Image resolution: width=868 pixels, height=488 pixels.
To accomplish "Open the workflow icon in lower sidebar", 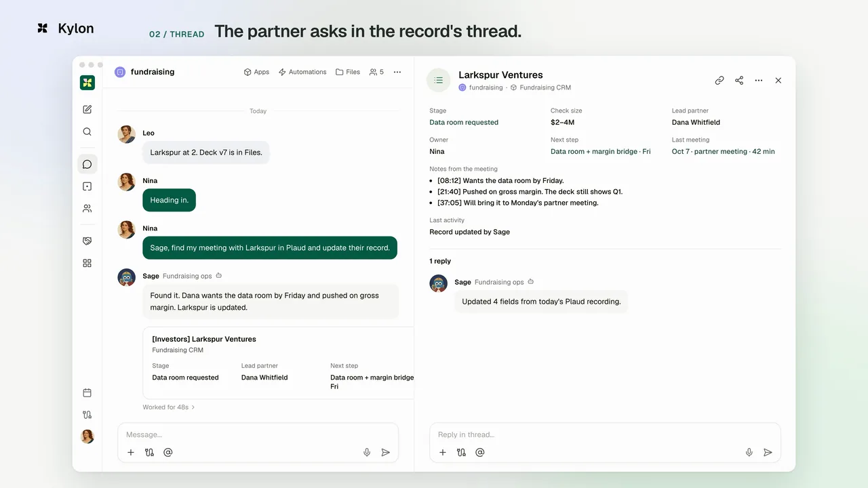I will (87, 415).
